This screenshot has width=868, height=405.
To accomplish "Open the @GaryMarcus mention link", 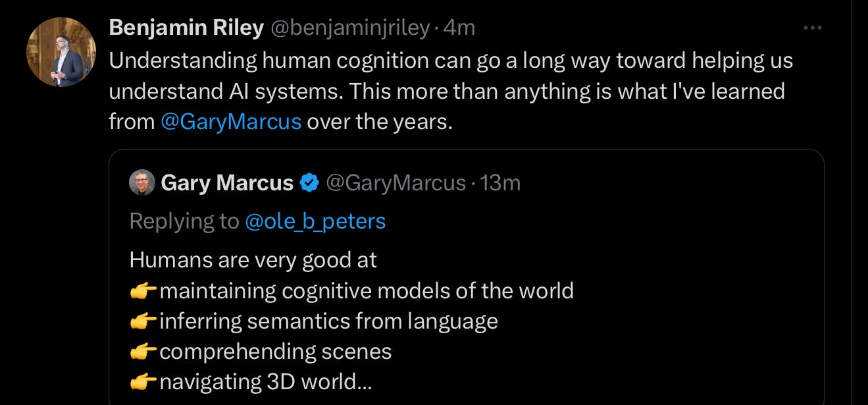I will pos(232,121).
